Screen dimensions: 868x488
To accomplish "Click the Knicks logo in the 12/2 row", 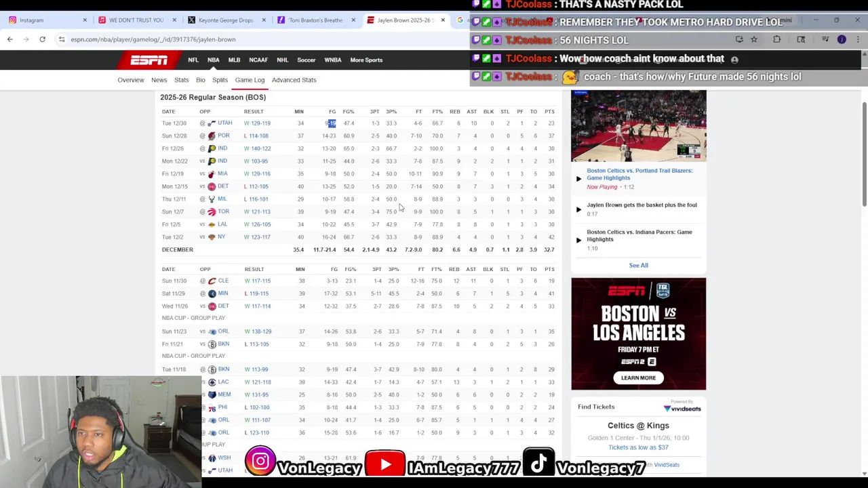I will tap(212, 237).
